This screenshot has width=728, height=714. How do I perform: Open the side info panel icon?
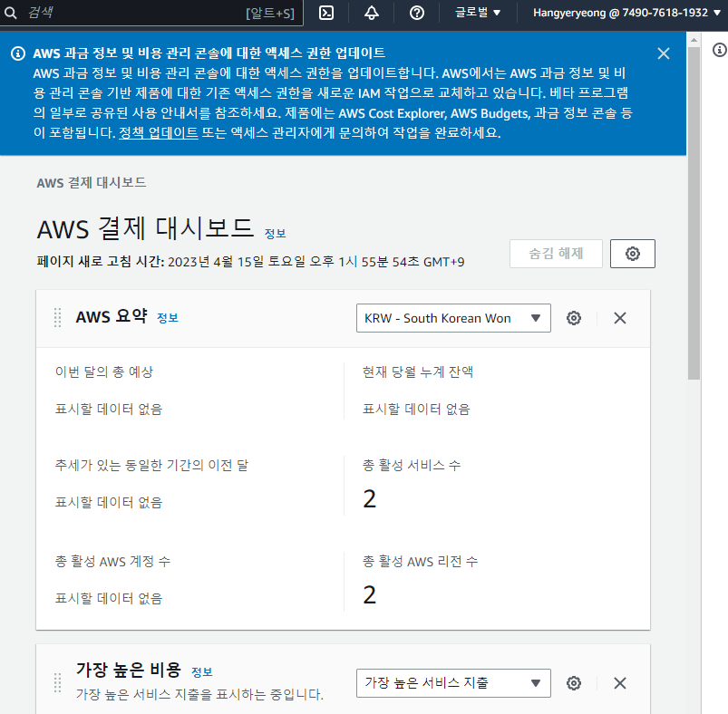[x=720, y=50]
